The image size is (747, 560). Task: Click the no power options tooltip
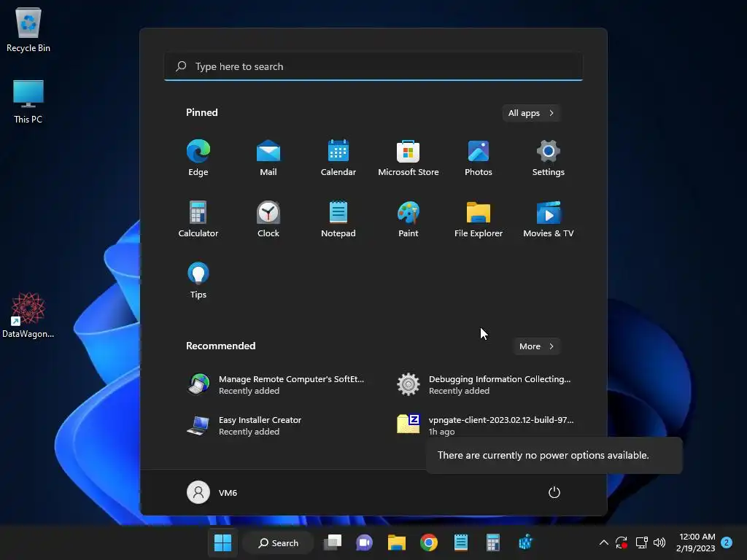554,455
